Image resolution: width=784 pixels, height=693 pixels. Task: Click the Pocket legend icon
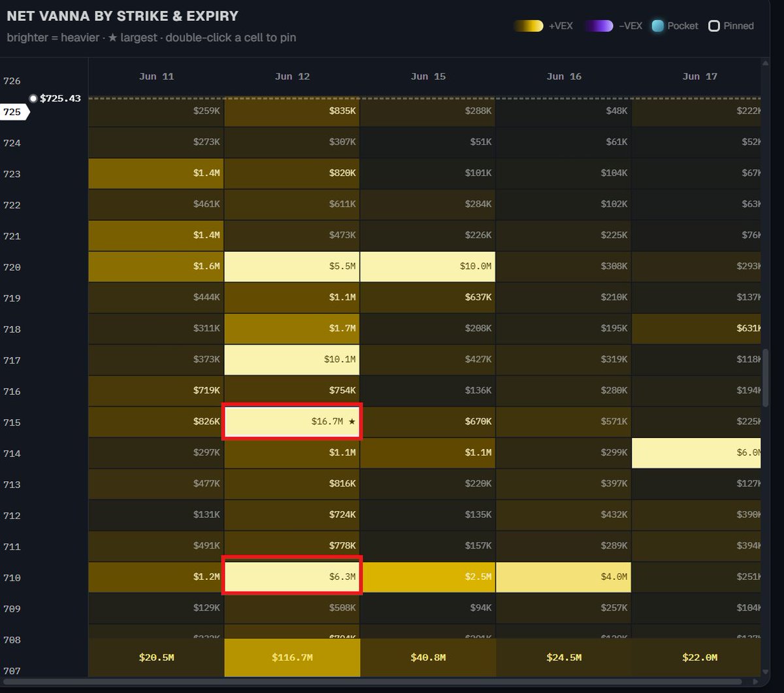point(658,26)
